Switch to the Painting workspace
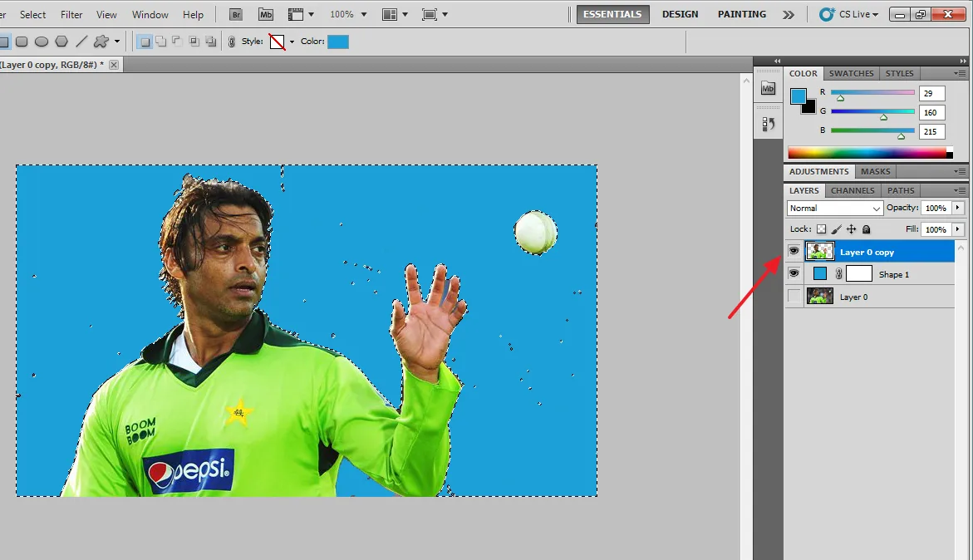 coord(741,14)
